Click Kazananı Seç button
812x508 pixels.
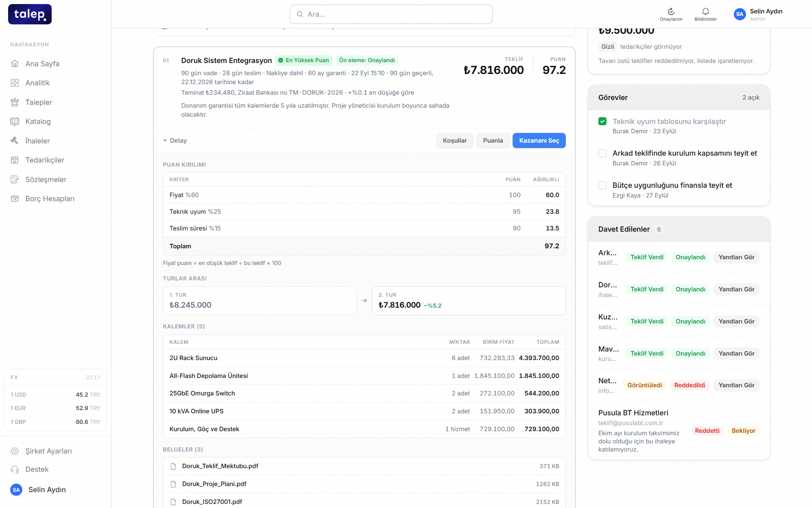tap(539, 141)
